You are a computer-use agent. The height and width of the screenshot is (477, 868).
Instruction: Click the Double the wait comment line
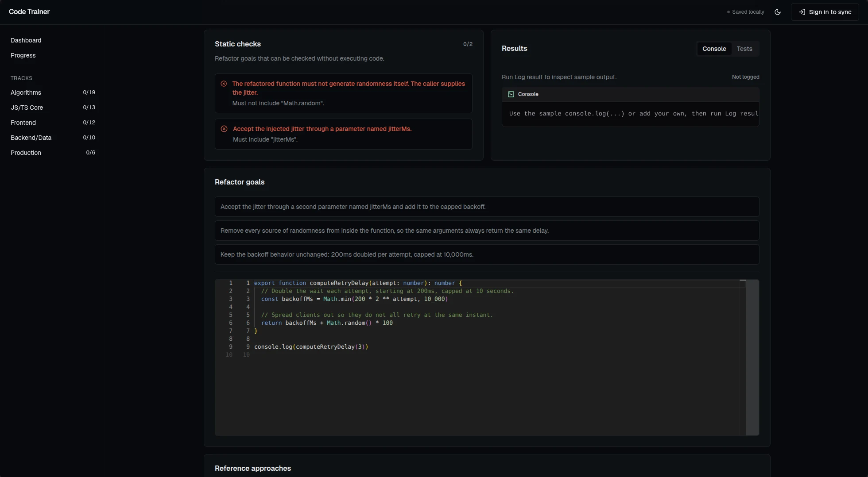[387, 291]
